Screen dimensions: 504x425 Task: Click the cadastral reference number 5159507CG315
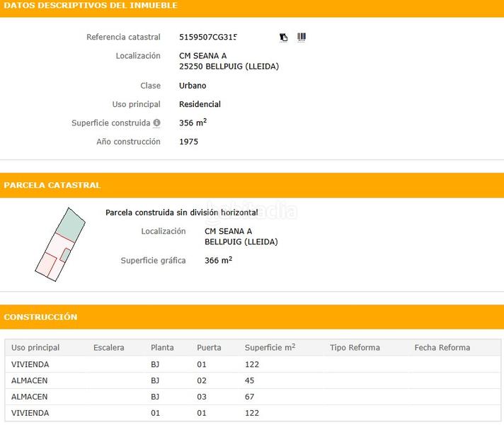click(208, 38)
